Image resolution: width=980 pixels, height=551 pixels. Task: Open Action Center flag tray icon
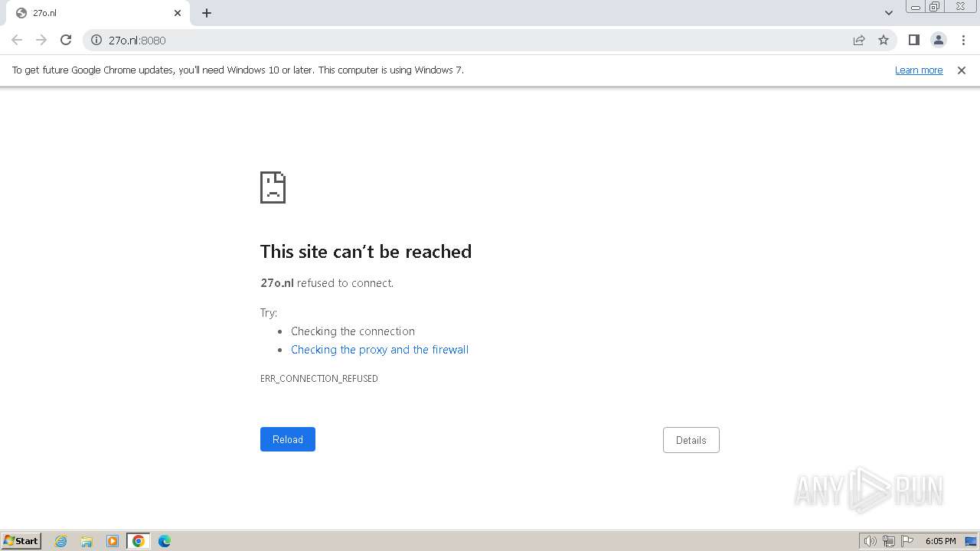pyautogui.click(x=907, y=541)
